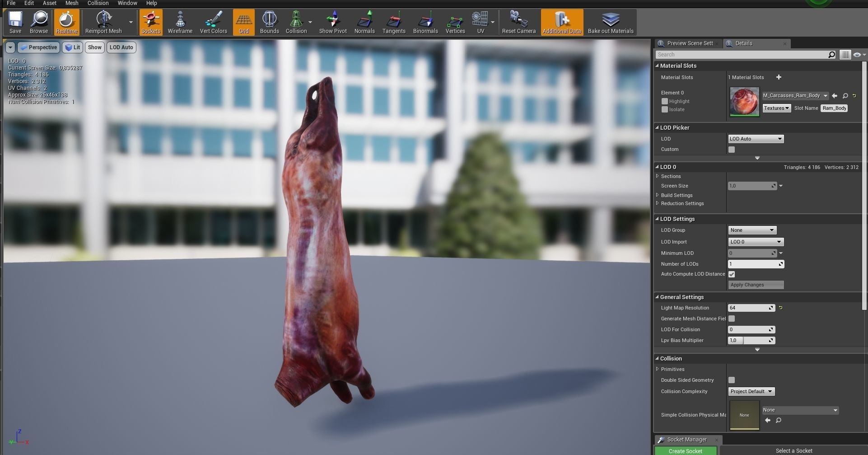Viewport: 868px width, 455px height.
Task: Check the Custom LOD checkbox
Action: pos(732,150)
